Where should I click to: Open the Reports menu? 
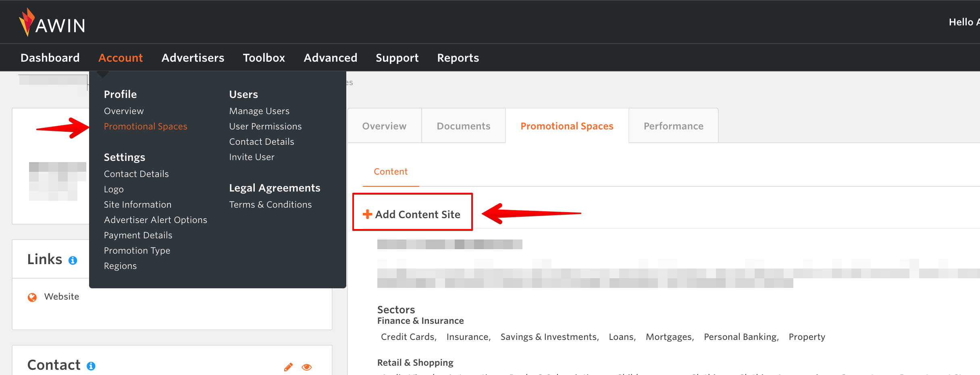(x=458, y=57)
